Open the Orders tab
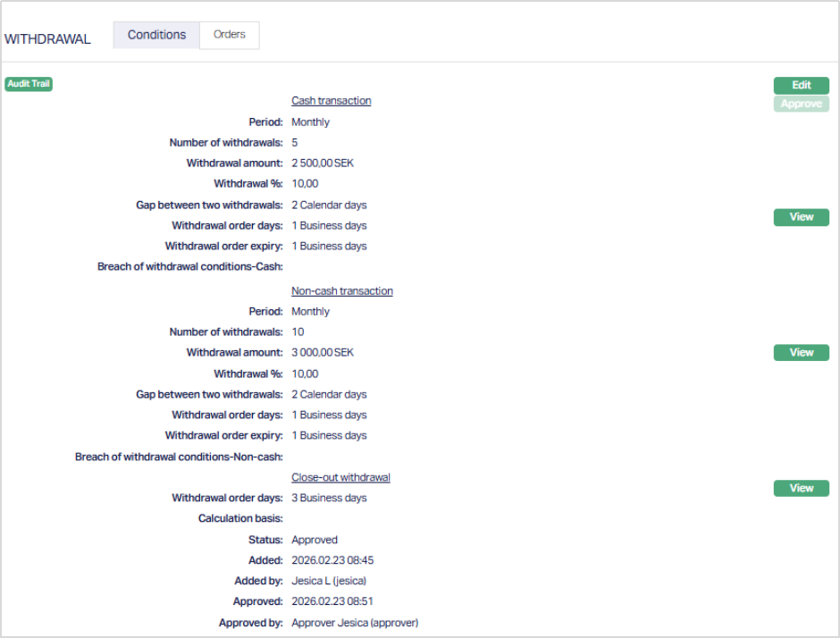This screenshot has height=638, width=840. pos(230,35)
